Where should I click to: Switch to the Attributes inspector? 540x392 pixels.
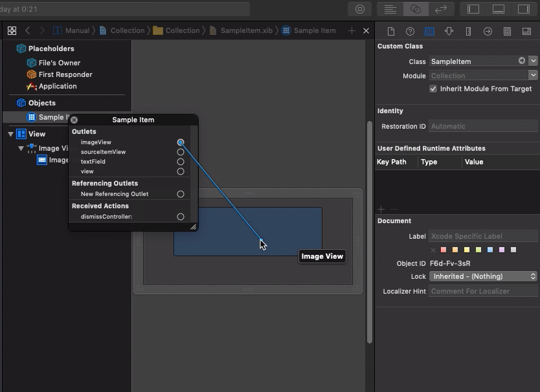449,31
